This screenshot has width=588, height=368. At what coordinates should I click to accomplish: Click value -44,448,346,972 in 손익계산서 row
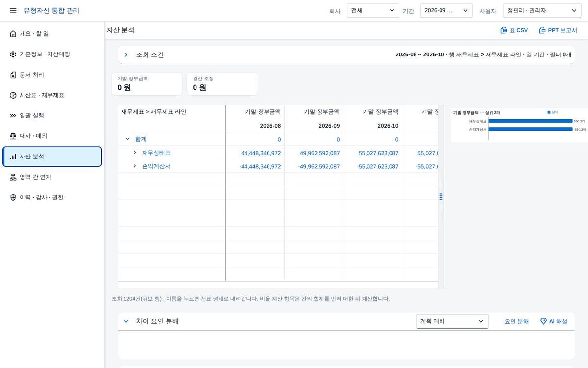click(260, 167)
